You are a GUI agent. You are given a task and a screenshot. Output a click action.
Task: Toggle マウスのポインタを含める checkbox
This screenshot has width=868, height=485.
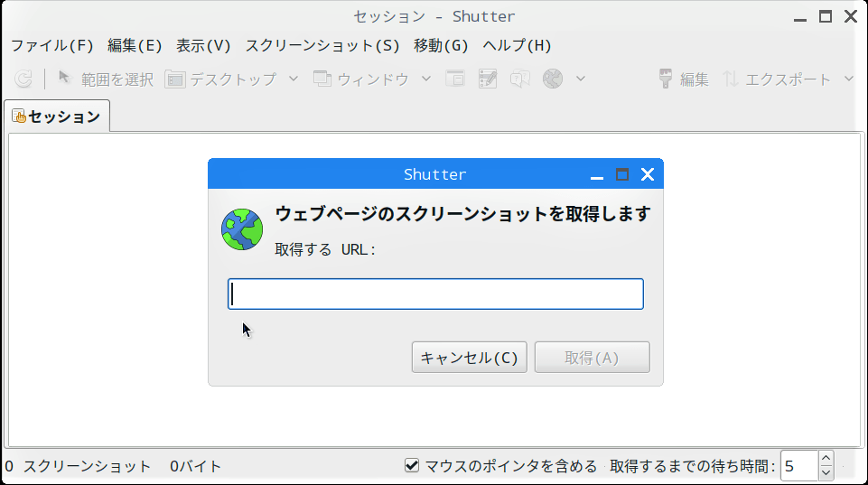(x=411, y=466)
